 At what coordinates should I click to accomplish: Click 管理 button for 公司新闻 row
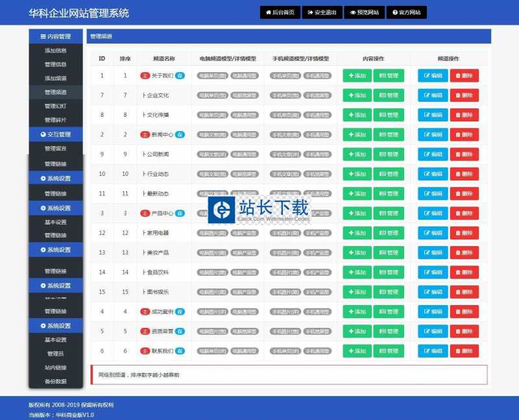click(x=388, y=154)
